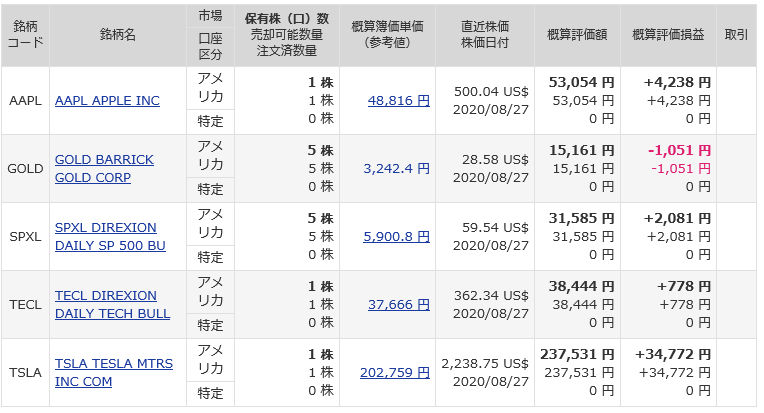This screenshot has width=764, height=413.
Task: Click the 銘柄名 column header
Action: 118,34
